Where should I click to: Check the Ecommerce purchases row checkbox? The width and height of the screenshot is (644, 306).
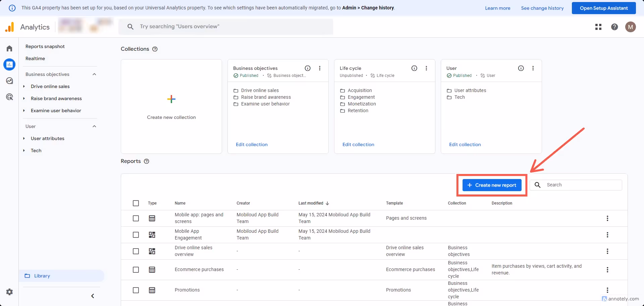(136, 270)
